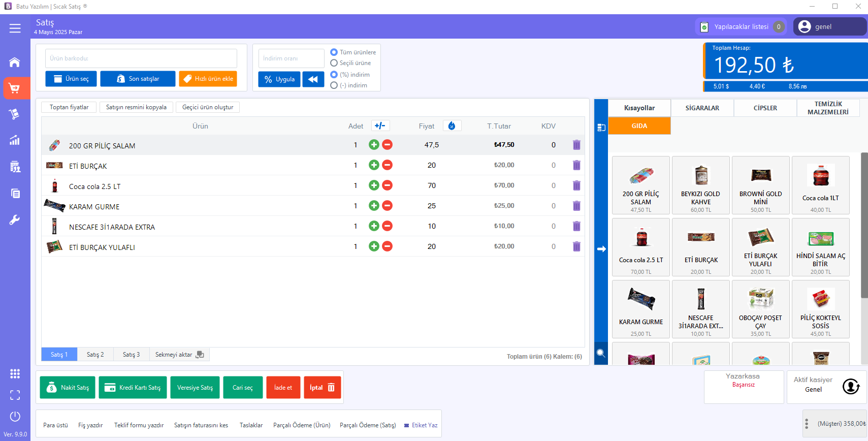
Task: Open the sidebar building search icon
Action: pos(15,167)
